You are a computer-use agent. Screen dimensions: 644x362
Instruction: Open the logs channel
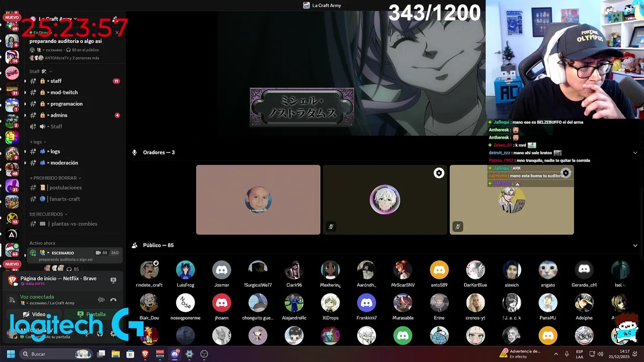[74, 151]
